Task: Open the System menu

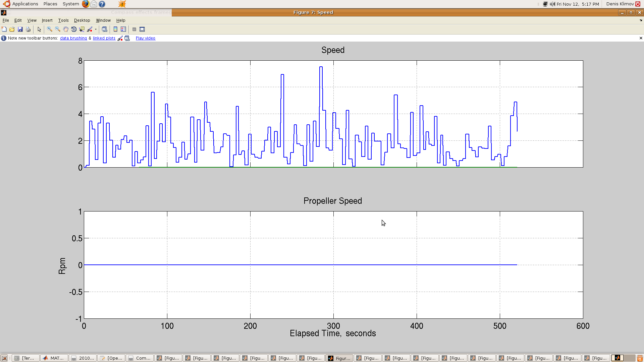Action: tap(71, 4)
